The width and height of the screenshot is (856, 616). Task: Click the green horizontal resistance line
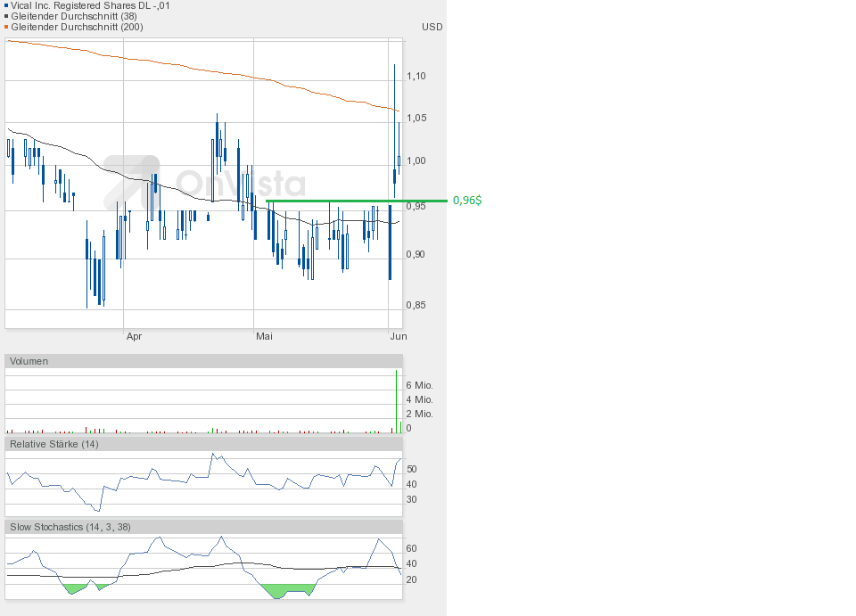pyautogui.click(x=357, y=201)
